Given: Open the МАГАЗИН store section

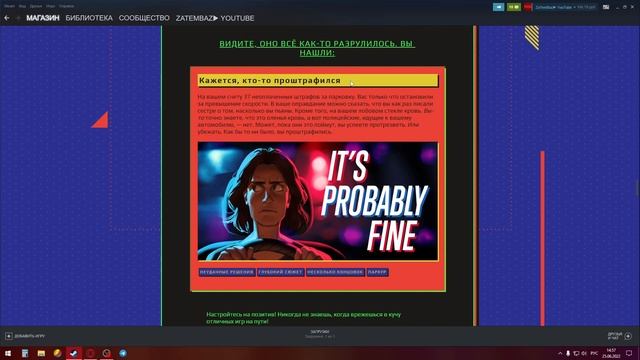Looking at the screenshot, I should click(43, 18).
